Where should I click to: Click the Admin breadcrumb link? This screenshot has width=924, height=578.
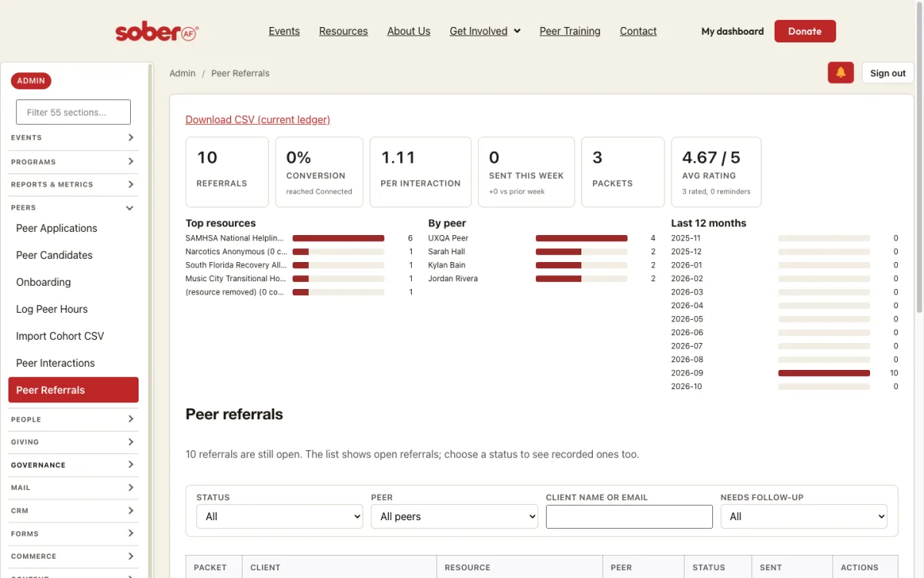[182, 73]
